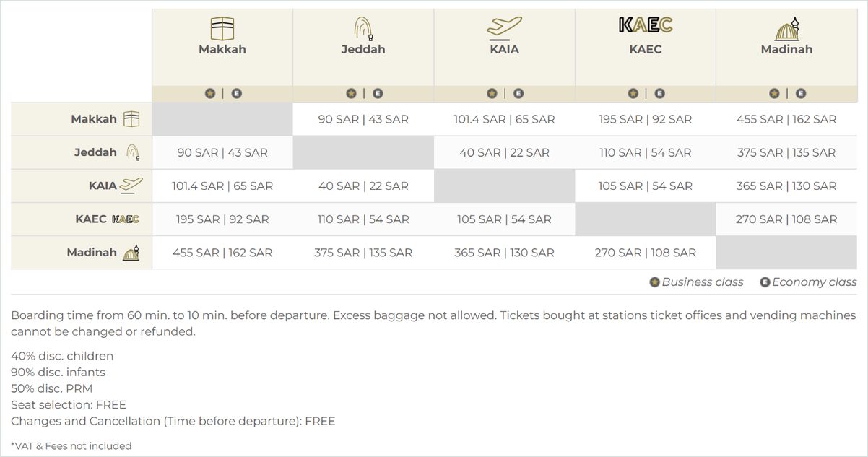Image resolution: width=868 pixels, height=457 pixels.
Task: Click the 40% disc. children line
Action: coord(62,356)
